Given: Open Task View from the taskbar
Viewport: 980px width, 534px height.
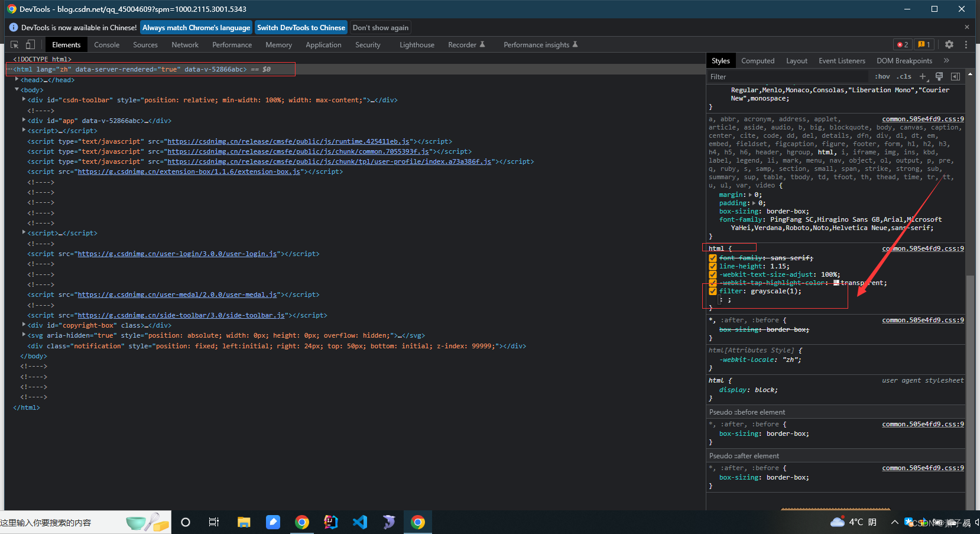Looking at the screenshot, I should (214, 522).
